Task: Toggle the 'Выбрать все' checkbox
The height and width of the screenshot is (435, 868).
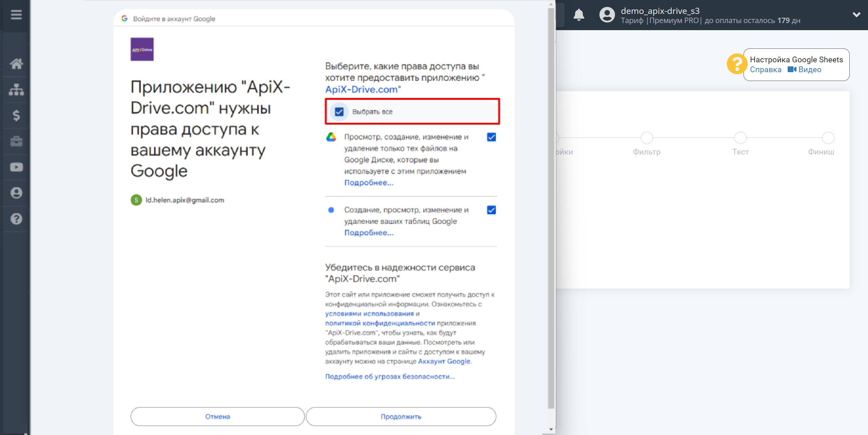Action: pos(339,112)
